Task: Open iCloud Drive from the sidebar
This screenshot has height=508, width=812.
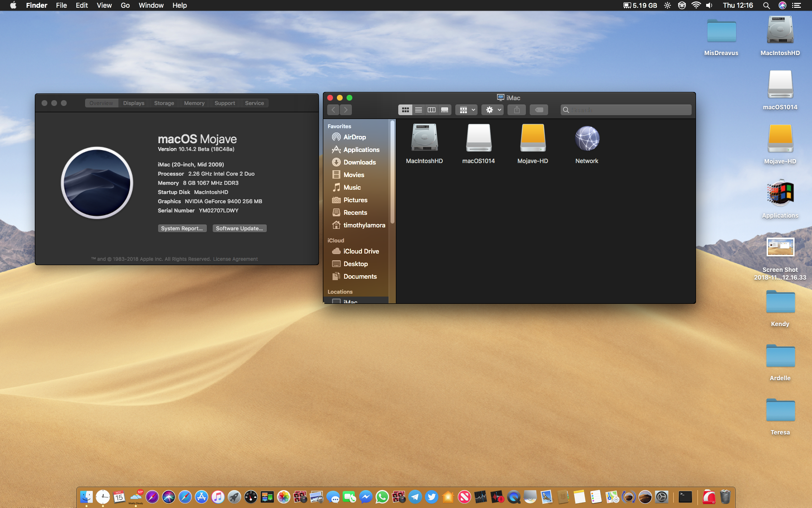Action: point(361,251)
